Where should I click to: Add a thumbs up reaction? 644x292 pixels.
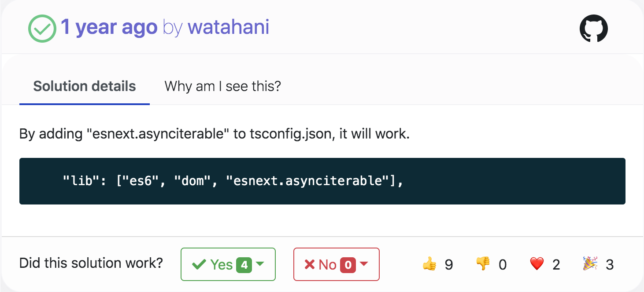click(429, 264)
